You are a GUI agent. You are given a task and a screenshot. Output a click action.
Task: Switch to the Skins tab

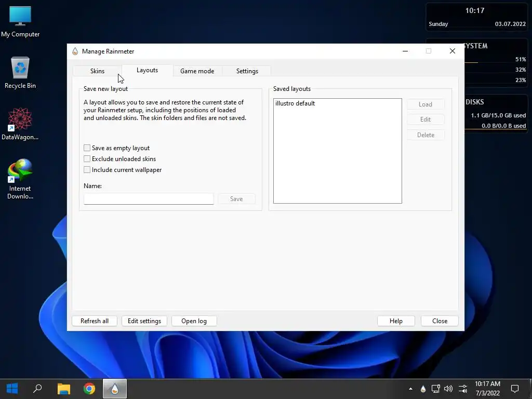click(97, 71)
